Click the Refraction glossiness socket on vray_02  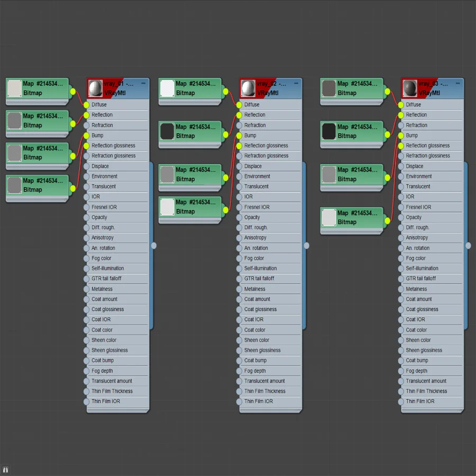(239, 156)
